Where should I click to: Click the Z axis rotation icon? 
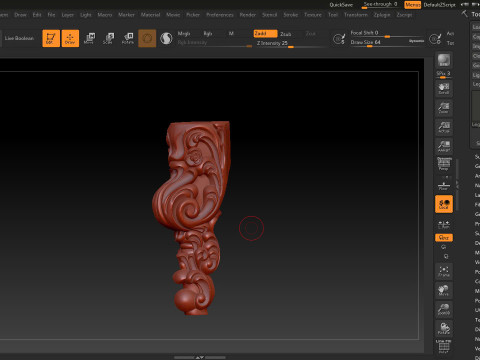[x=446, y=256]
